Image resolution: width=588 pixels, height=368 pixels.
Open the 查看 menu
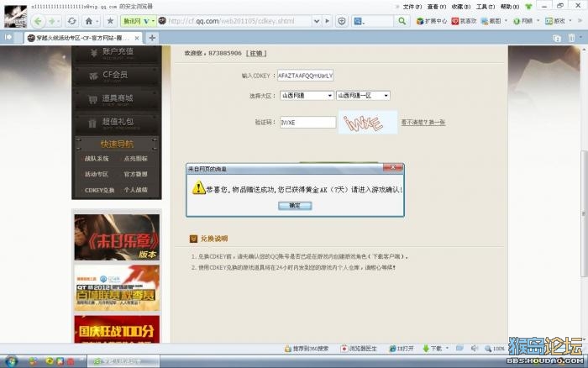(x=437, y=7)
